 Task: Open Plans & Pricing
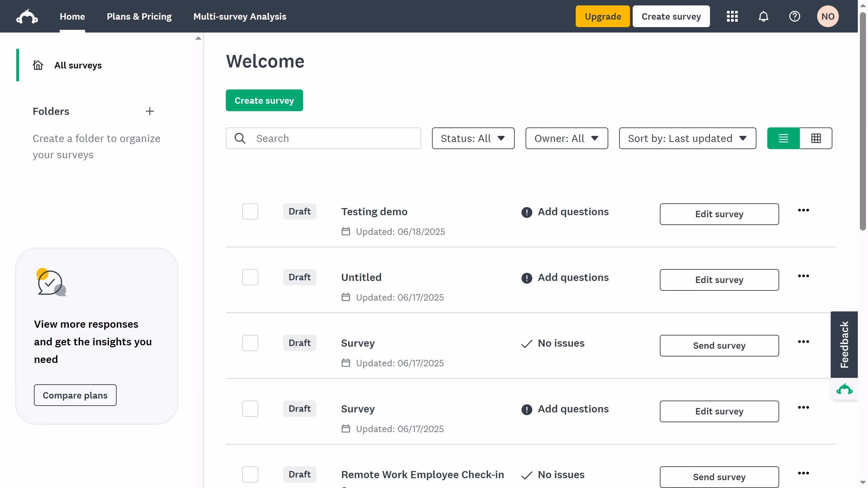click(x=139, y=16)
